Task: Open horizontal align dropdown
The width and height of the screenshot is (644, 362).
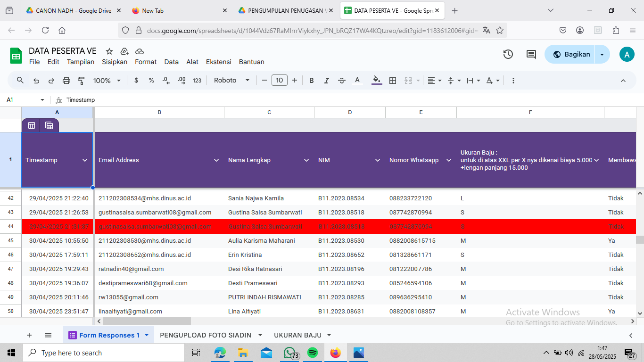Action: (434, 81)
